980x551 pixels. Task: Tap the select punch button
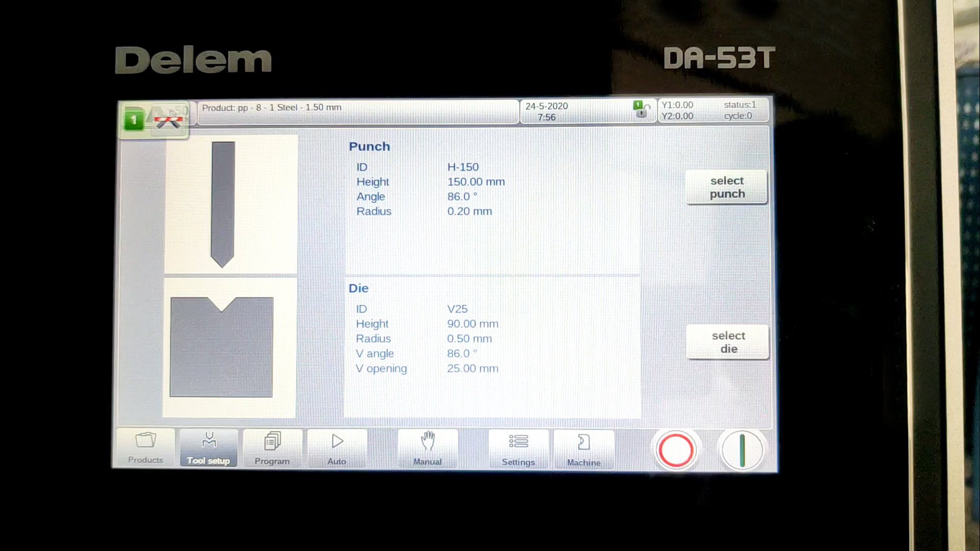(727, 187)
